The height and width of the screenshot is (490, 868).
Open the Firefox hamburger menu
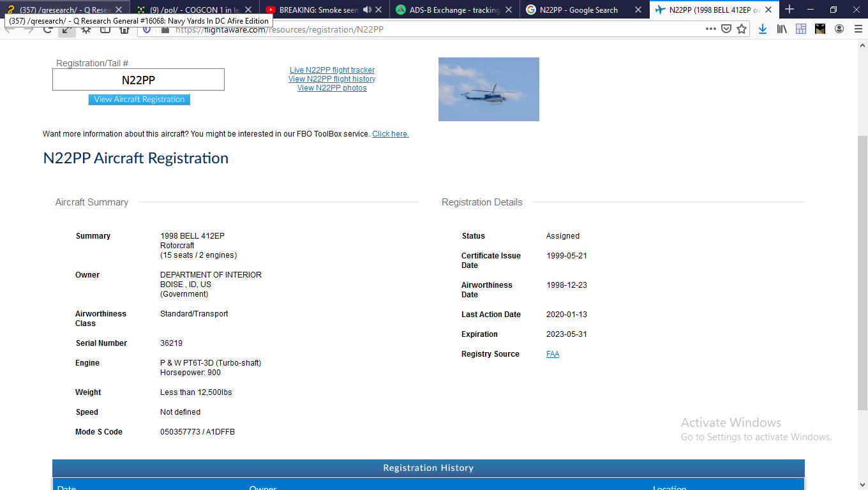coord(858,29)
